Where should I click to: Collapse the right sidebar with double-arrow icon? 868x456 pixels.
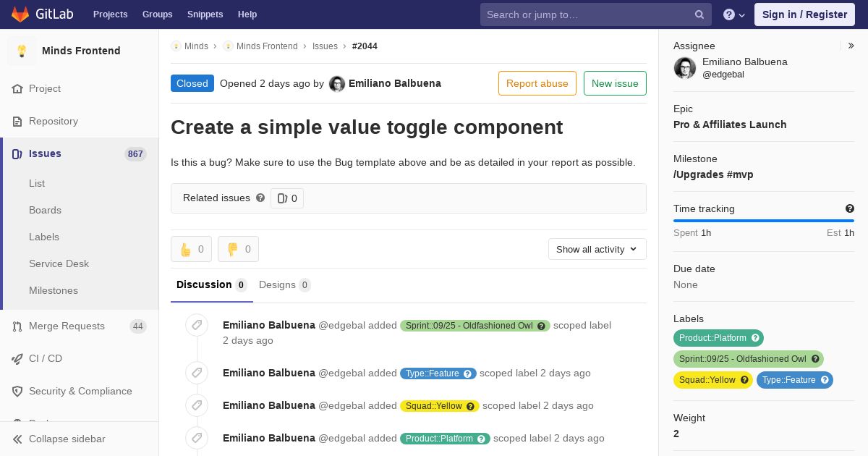click(x=851, y=46)
